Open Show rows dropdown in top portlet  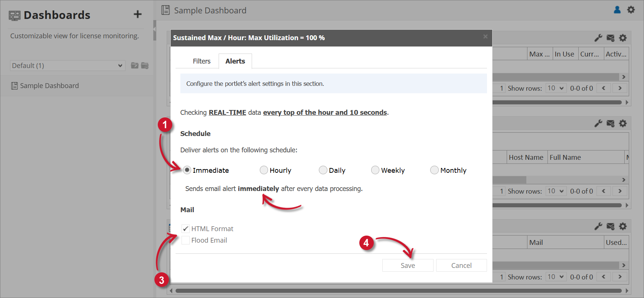(x=556, y=88)
